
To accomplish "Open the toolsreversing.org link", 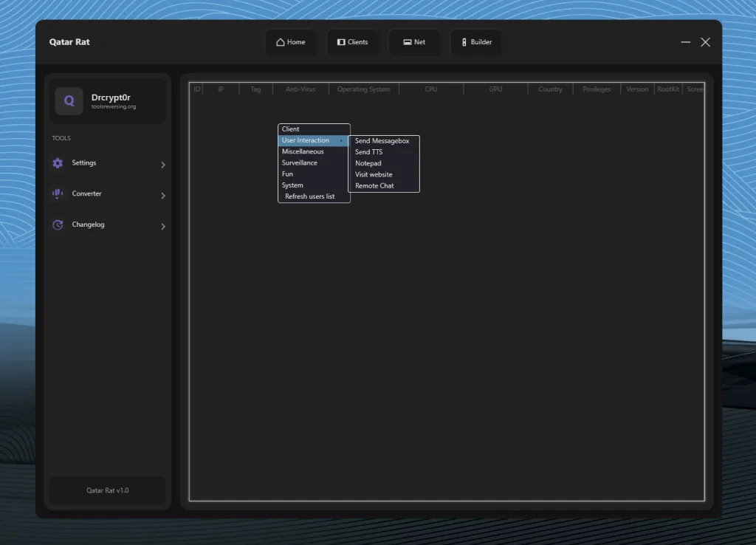I will [x=114, y=107].
